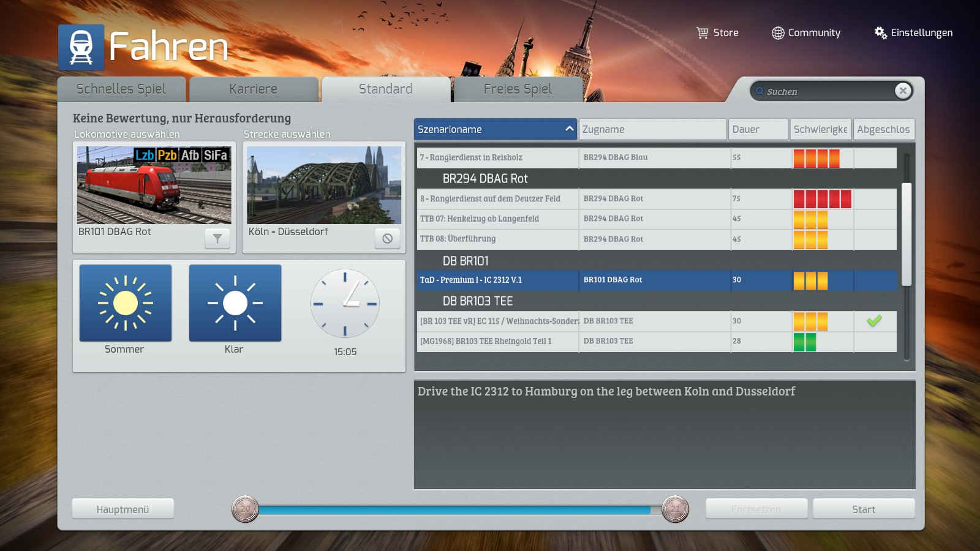Select TTB 07: Henkelzug ab Langenfeld
This screenshot has height=551, width=980.
click(657, 219)
